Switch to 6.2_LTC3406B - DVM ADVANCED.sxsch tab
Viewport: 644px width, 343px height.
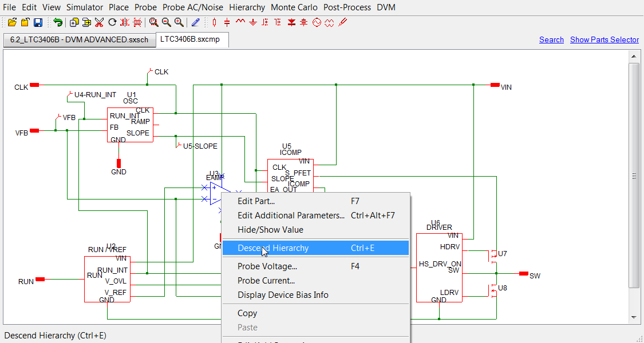(x=79, y=40)
